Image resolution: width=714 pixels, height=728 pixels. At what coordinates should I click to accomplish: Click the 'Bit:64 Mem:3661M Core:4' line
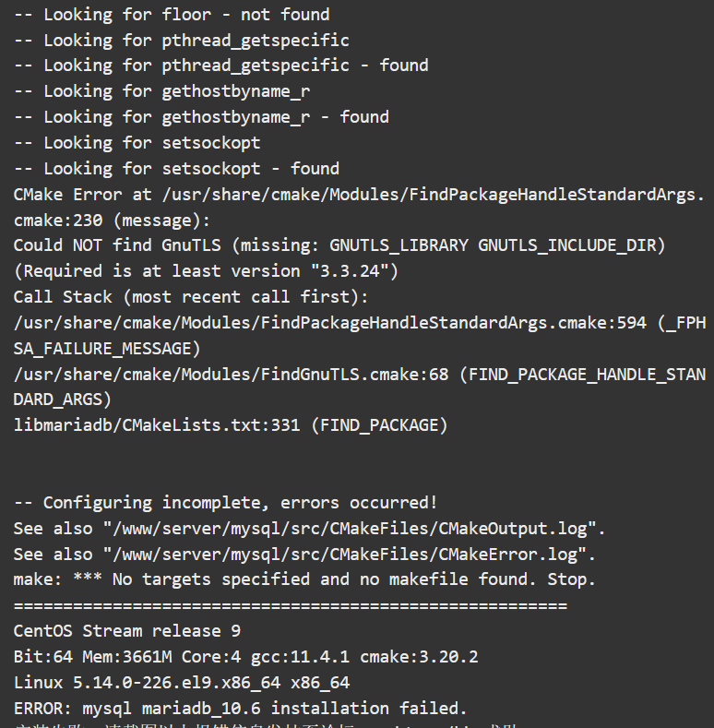(245, 657)
